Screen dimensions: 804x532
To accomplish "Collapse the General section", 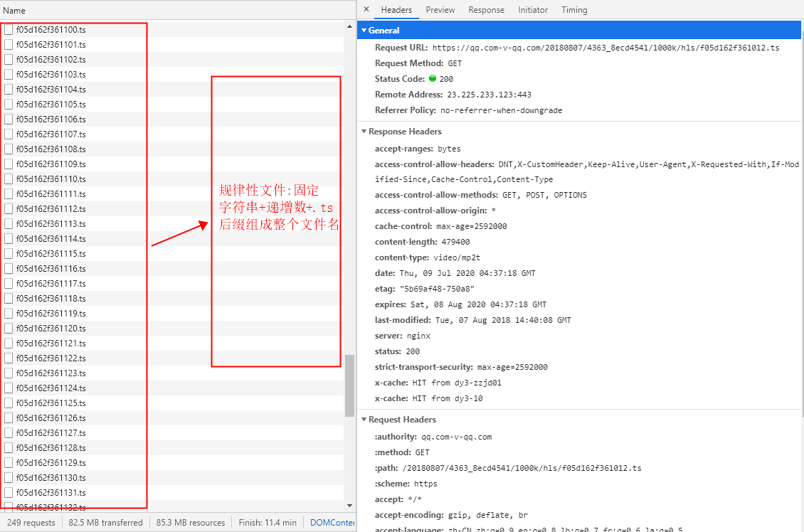I will coord(364,31).
